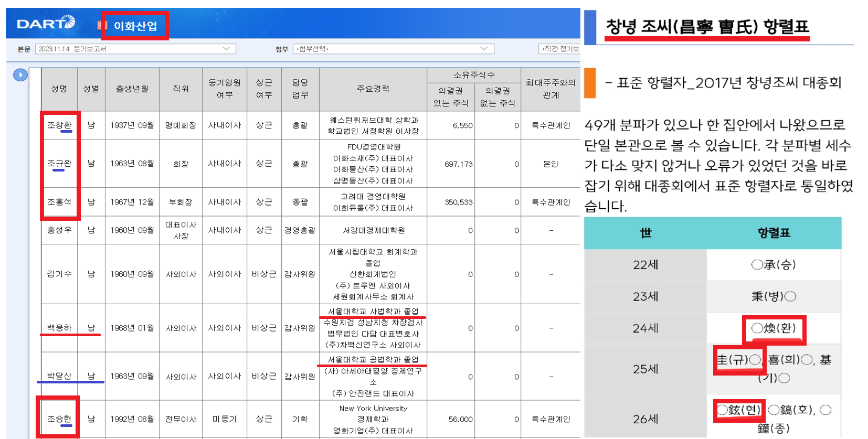868x439 pixels.
Task: Open the +직전 정기보고서 dropdown
Action: click(559, 49)
